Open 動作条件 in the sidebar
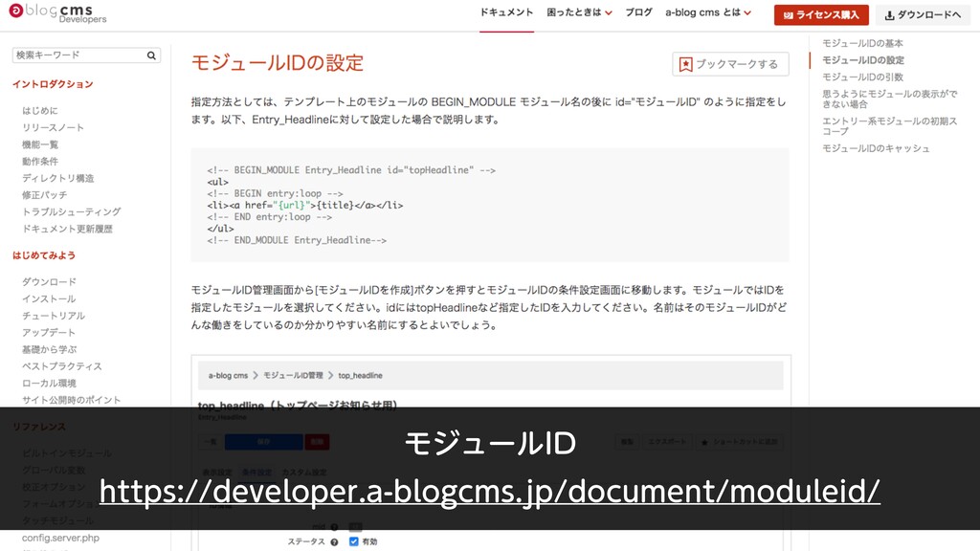Screen dimensions: 980x551 pyautogui.click(x=40, y=161)
